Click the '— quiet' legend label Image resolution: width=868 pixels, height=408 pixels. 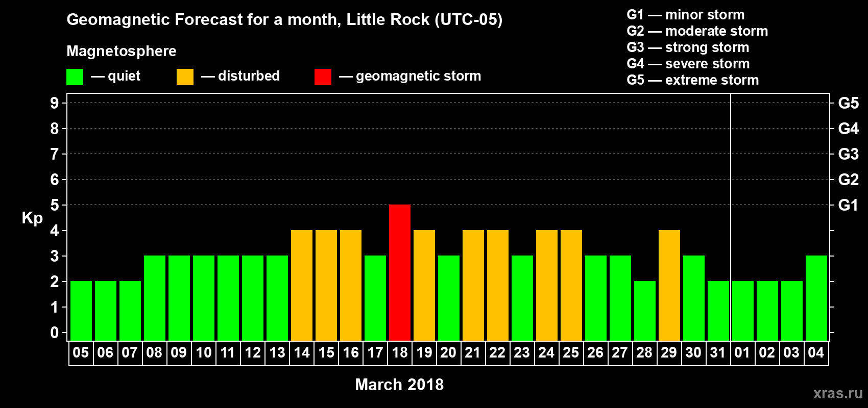click(x=115, y=76)
